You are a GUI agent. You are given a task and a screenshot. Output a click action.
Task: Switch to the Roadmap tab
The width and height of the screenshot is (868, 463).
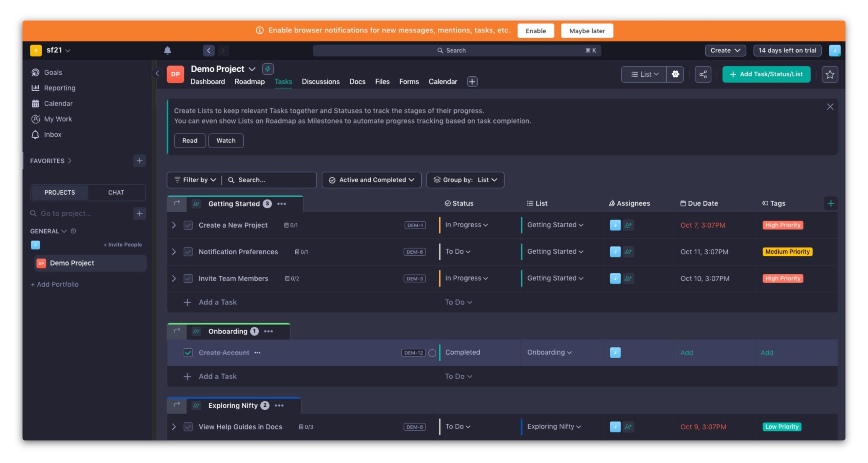coord(249,82)
